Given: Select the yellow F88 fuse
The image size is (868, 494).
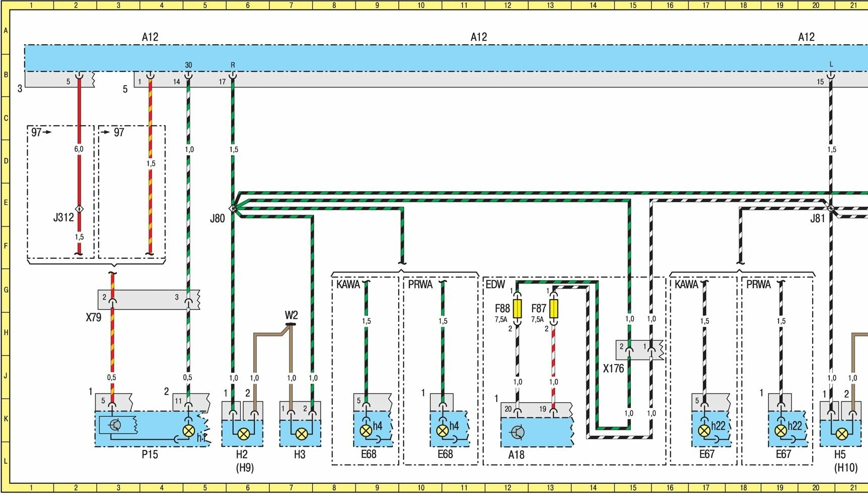Looking at the screenshot, I should [x=517, y=308].
